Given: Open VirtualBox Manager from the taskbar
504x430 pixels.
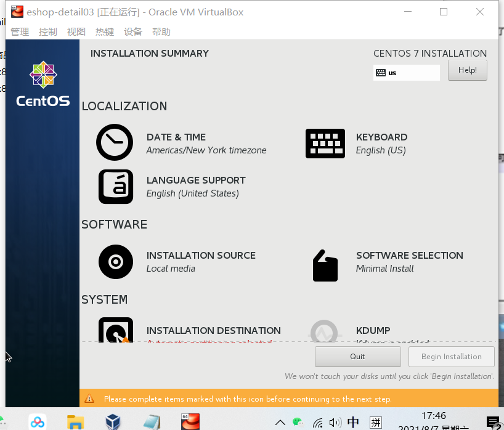Looking at the screenshot, I should pyautogui.click(x=113, y=422).
